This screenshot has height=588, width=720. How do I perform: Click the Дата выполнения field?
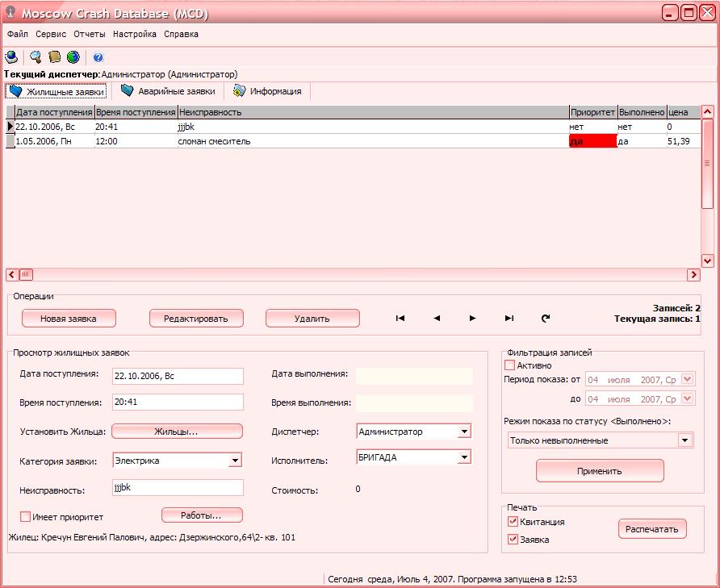coord(414,376)
